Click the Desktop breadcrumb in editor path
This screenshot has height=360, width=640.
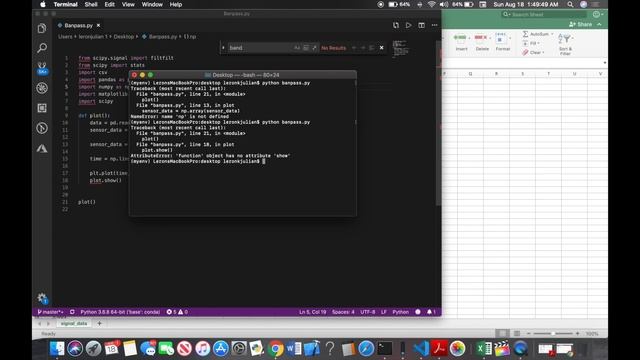click(124, 37)
